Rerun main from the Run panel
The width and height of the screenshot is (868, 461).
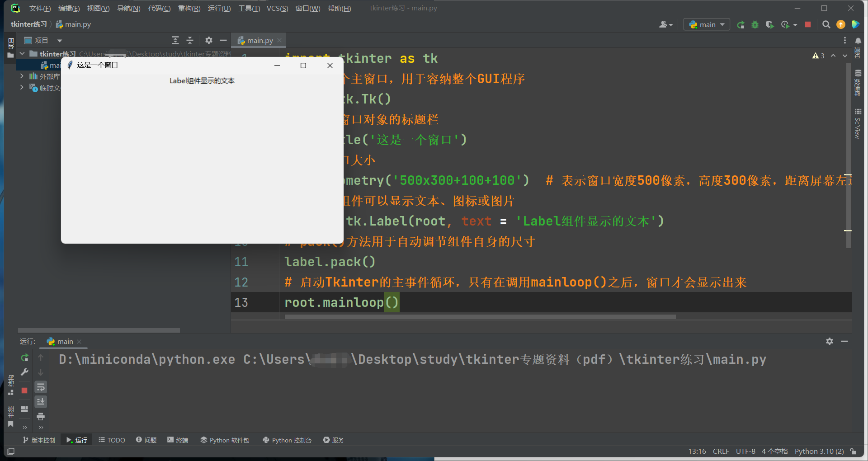point(24,358)
